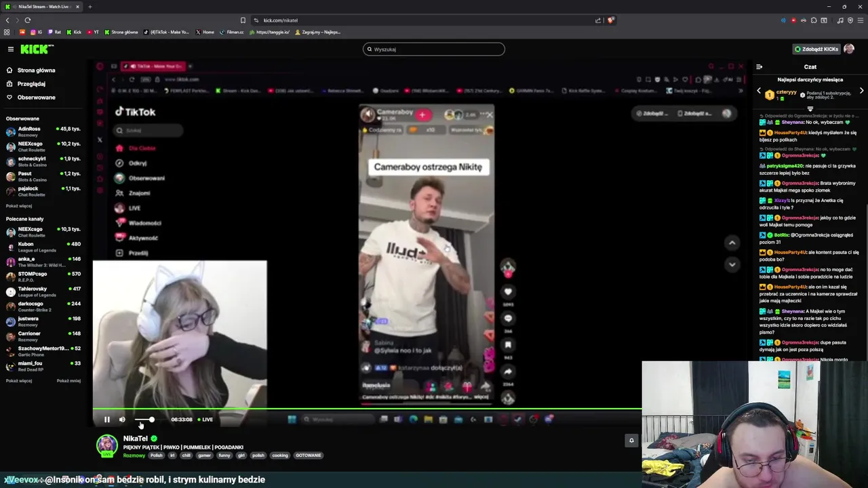This screenshot has height=488, width=868.
Task: Open schneckyirl followed channel
Action: 44,161
